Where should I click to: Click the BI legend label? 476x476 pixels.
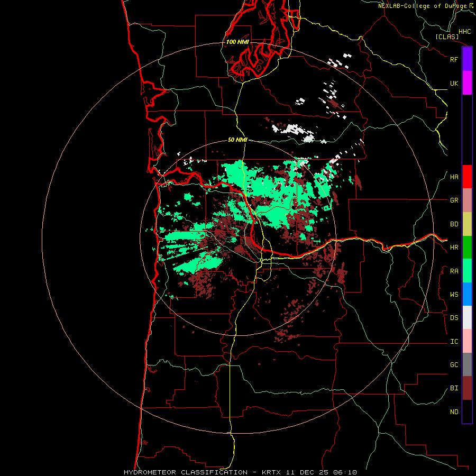click(454, 388)
